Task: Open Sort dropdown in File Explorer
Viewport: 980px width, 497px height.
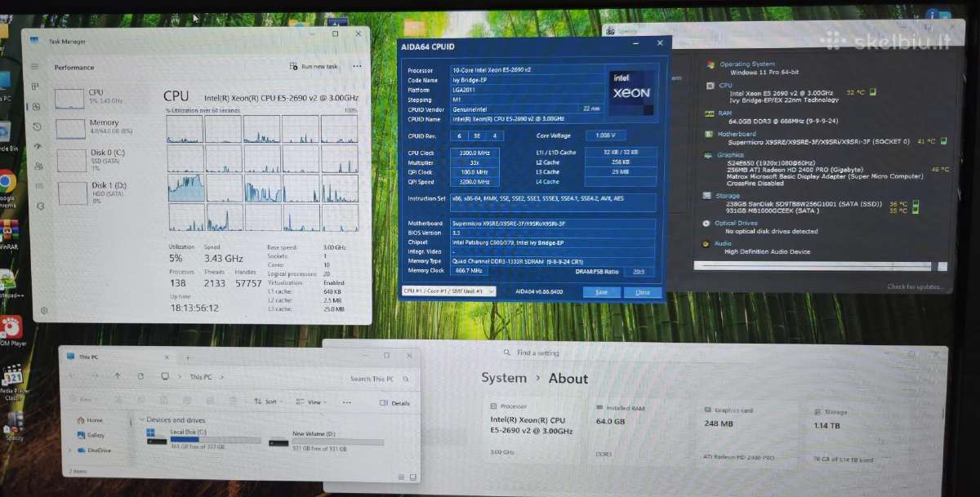Action: pos(267,402)
